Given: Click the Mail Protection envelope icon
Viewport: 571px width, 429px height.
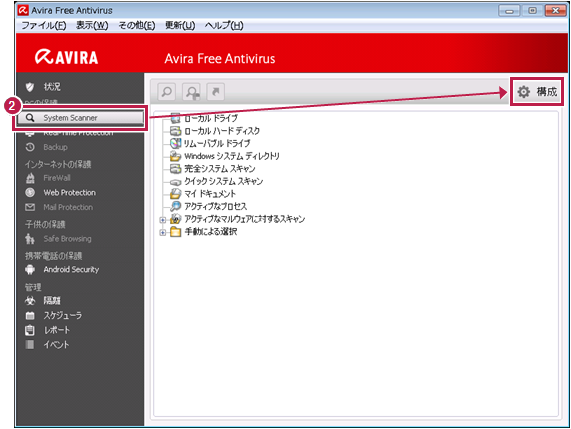Looking at the screenshot, I should pyautogui.click(x=30, y=207).
